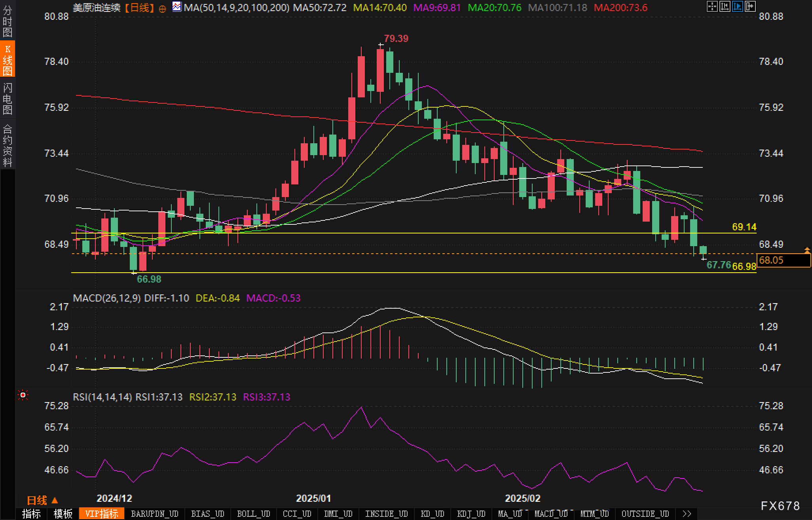
Task: Switch to 分时图 sidebar tab
Action: click(x=8, y=21)
